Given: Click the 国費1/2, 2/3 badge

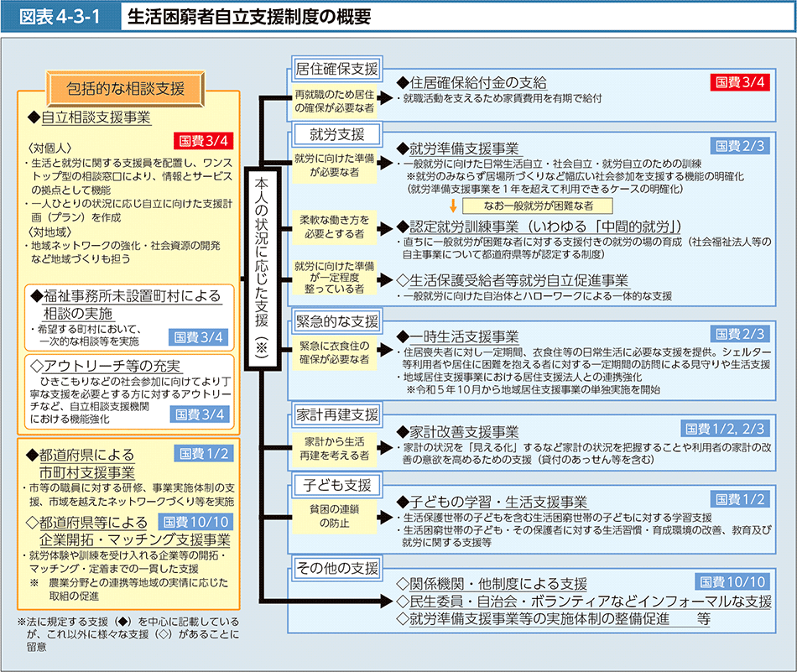Looking at the screenshot, I should pos(725,429).
